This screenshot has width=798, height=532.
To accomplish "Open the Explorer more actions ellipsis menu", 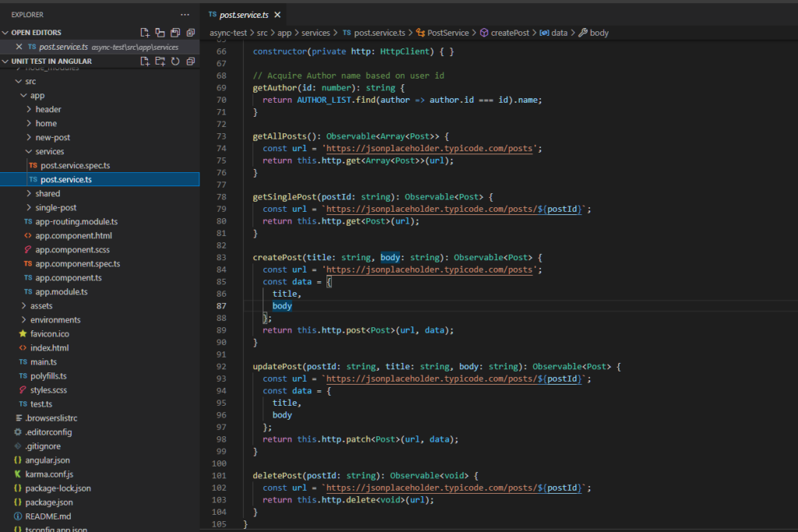I will tap(185, 14).
